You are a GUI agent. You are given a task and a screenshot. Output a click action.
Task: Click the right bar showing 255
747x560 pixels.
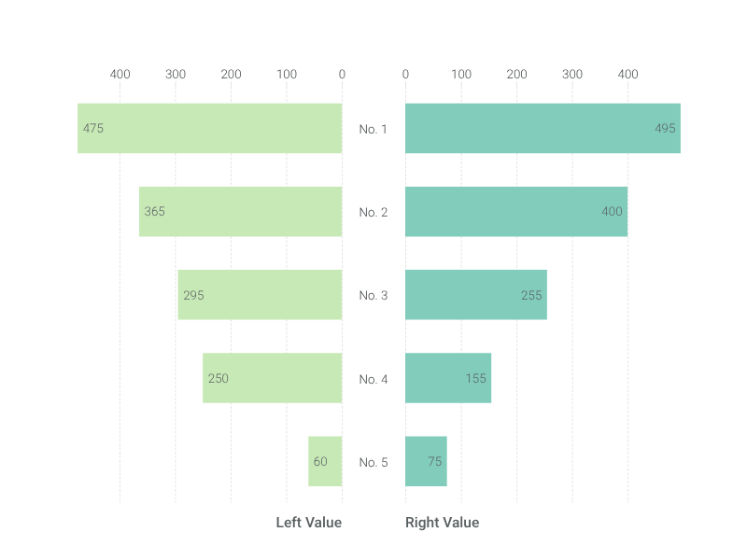(476, 295)
